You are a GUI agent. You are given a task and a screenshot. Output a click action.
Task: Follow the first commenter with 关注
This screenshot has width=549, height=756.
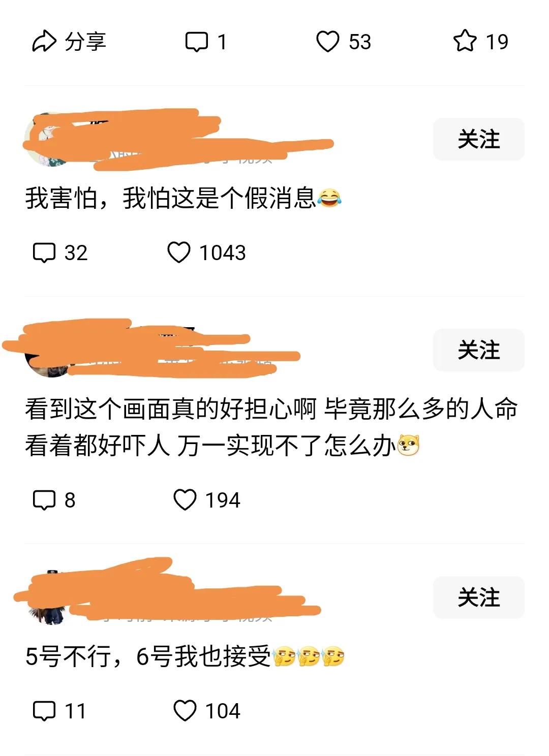coord(478,139)
